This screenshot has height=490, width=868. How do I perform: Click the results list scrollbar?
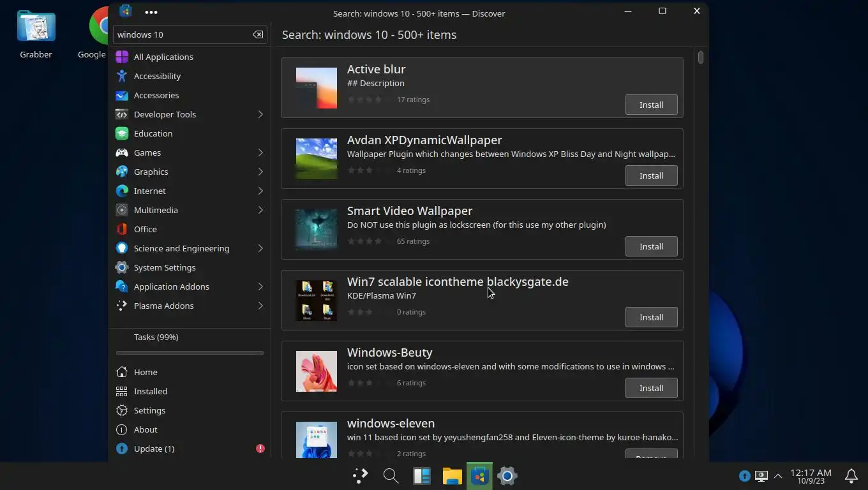(701, 57)
